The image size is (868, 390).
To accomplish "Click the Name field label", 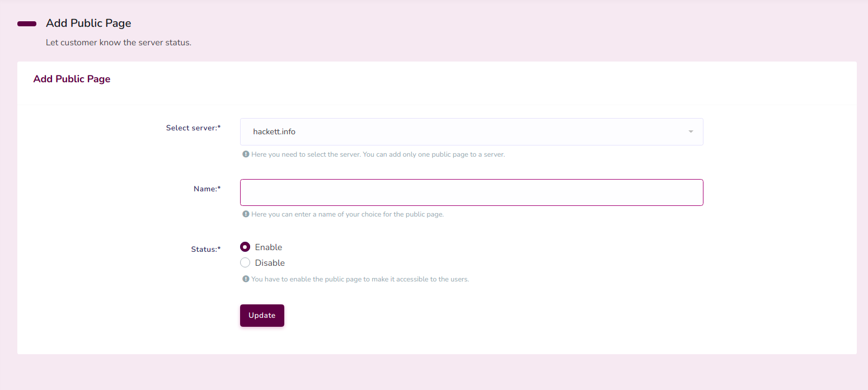I will pyautogui.click(x=207, y=189).
